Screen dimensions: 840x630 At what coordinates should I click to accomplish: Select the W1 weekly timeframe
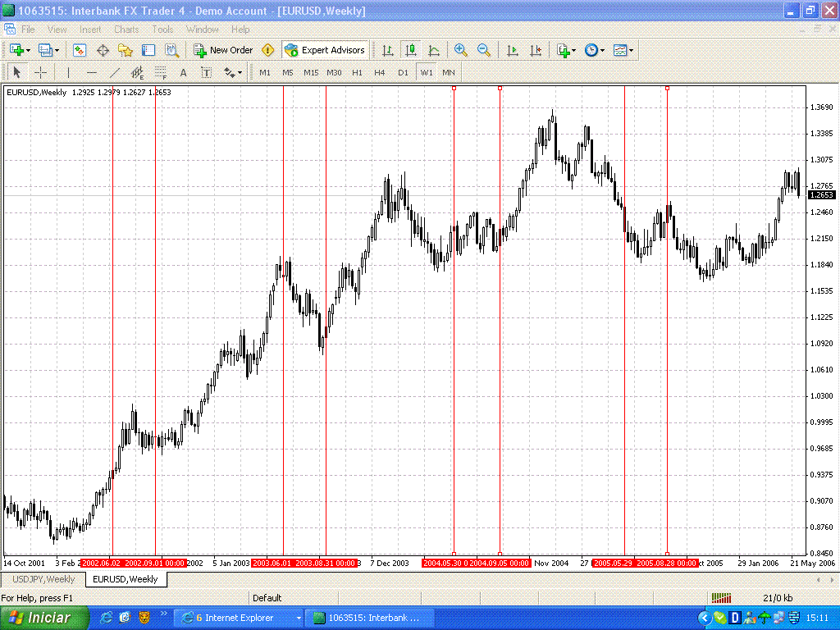point(427,72)
